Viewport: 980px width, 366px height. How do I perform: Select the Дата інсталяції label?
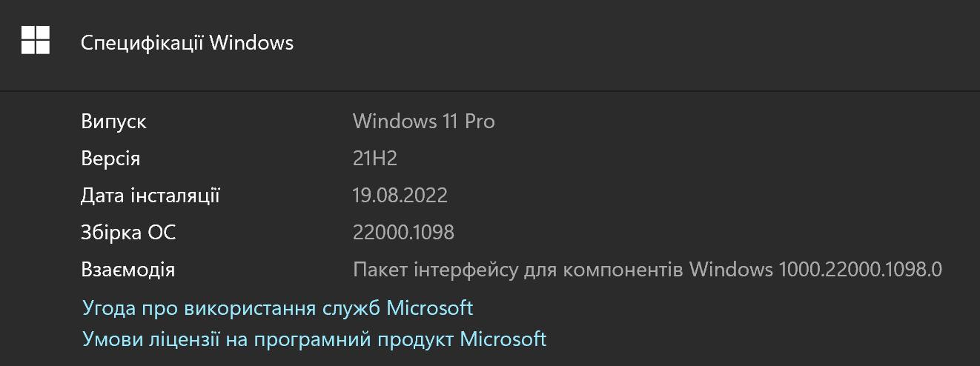(x=150, y=196)
